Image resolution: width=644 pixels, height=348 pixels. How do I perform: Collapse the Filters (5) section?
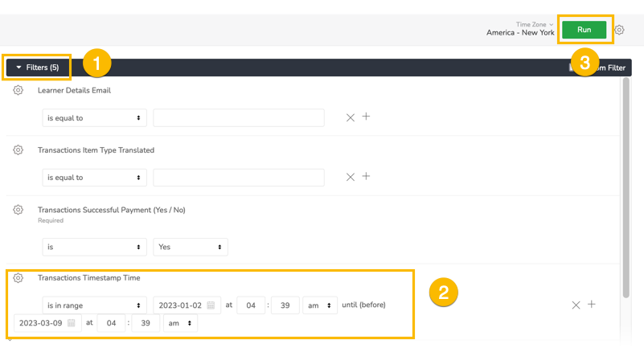click(37, 68)
